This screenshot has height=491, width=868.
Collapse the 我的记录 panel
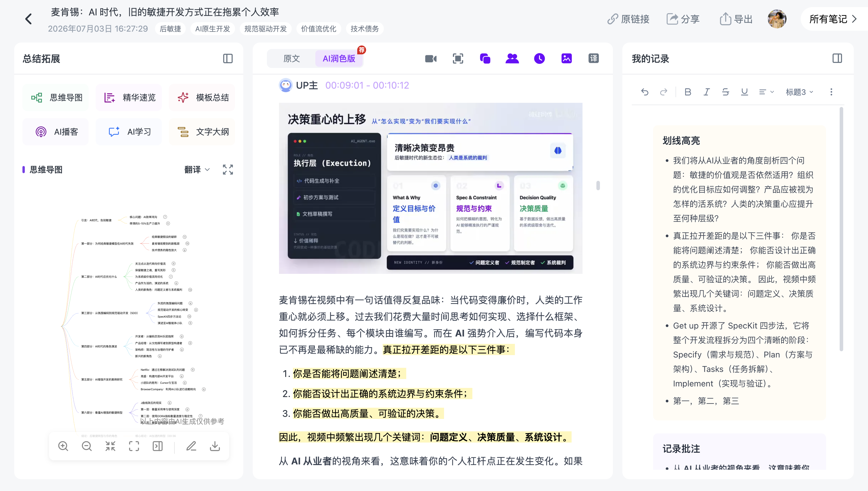pos(837,58)
